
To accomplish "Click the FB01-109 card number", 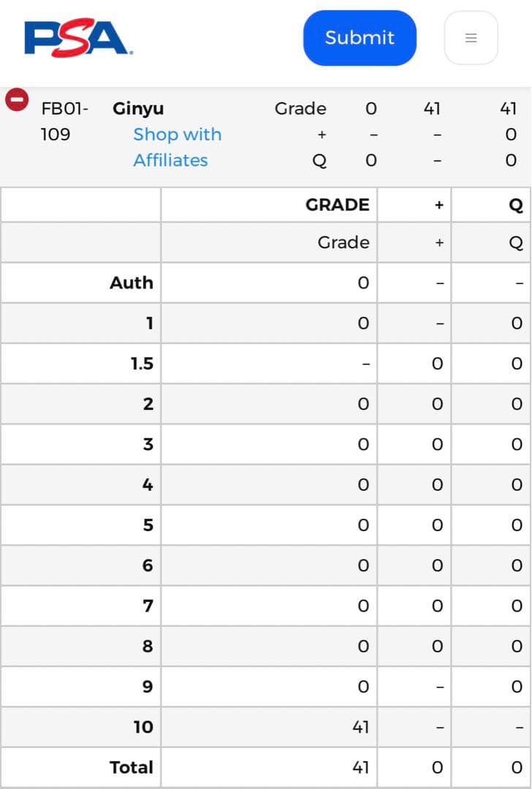I will point(64,121).
